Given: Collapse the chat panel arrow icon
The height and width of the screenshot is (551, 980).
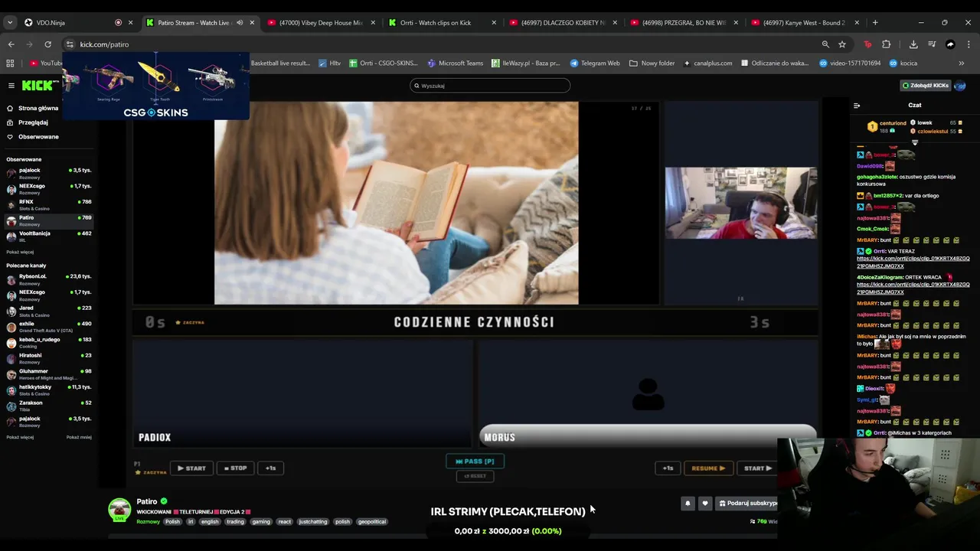Looking at the screenshot, I should click(857, 106).
